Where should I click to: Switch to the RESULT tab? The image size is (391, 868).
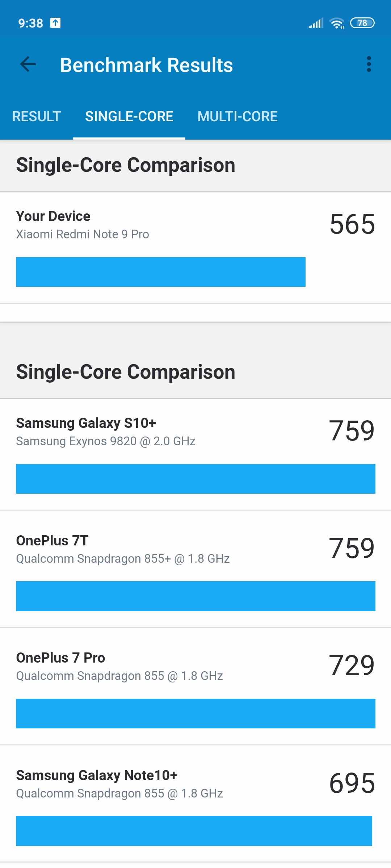[37, 116]
